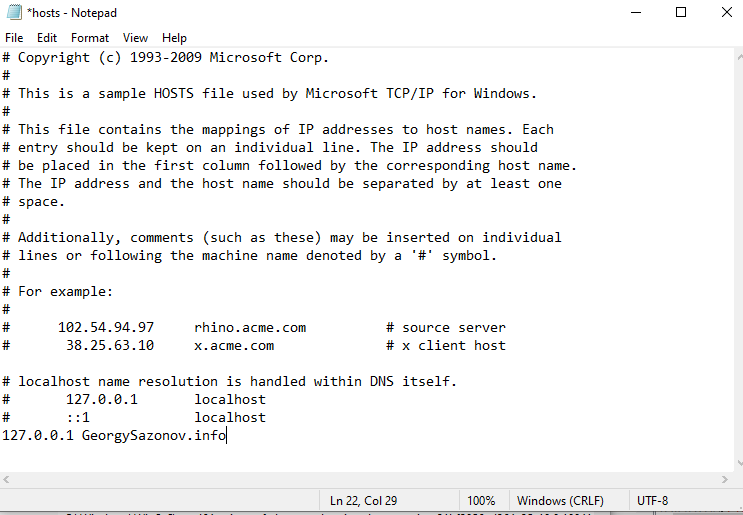Click the "*hosts - Notepad" window title text
Screen dimensions: 743x515
tap(72, 13)
